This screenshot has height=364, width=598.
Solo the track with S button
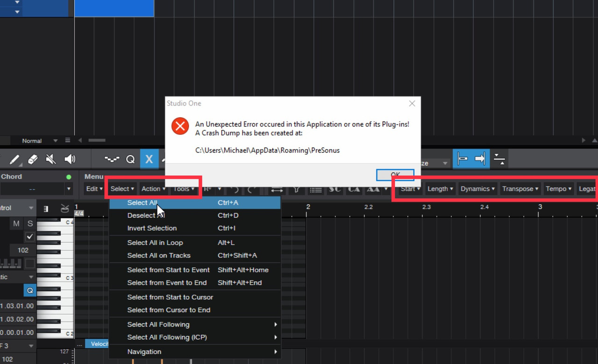[x=30, y=223]
